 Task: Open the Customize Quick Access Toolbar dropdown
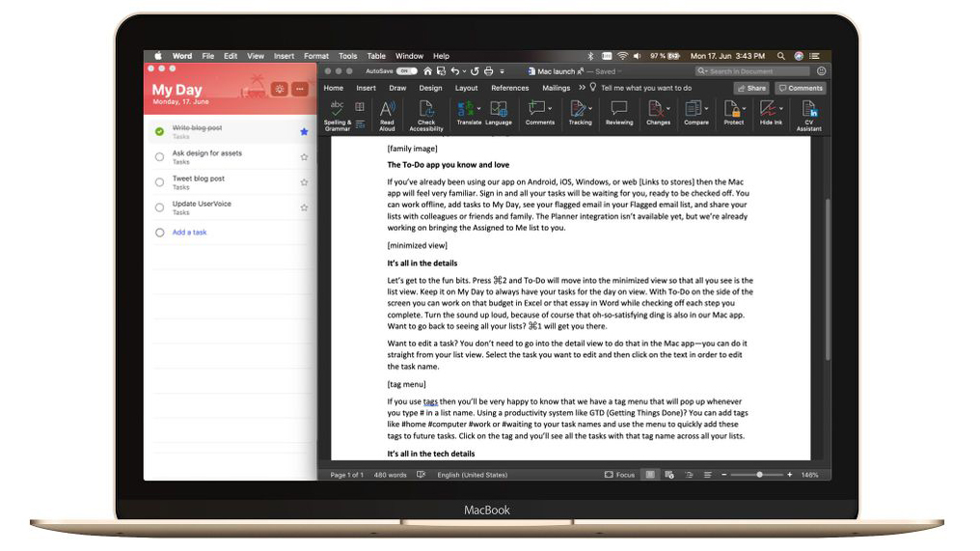click(502, 72)
